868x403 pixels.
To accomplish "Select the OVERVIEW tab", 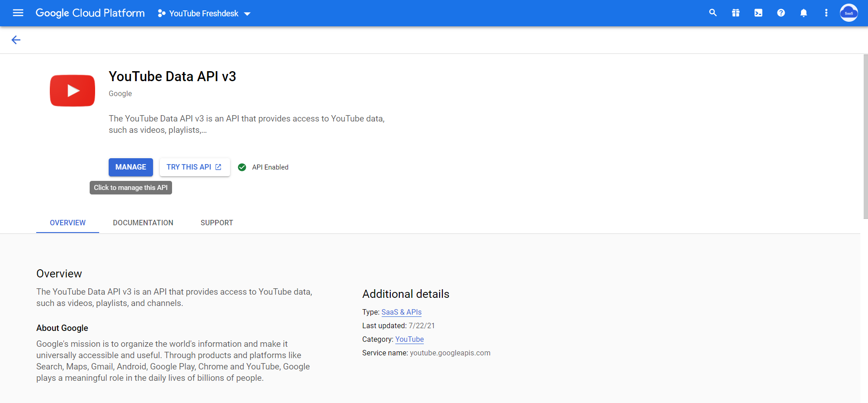I will (x=67, y=223).
